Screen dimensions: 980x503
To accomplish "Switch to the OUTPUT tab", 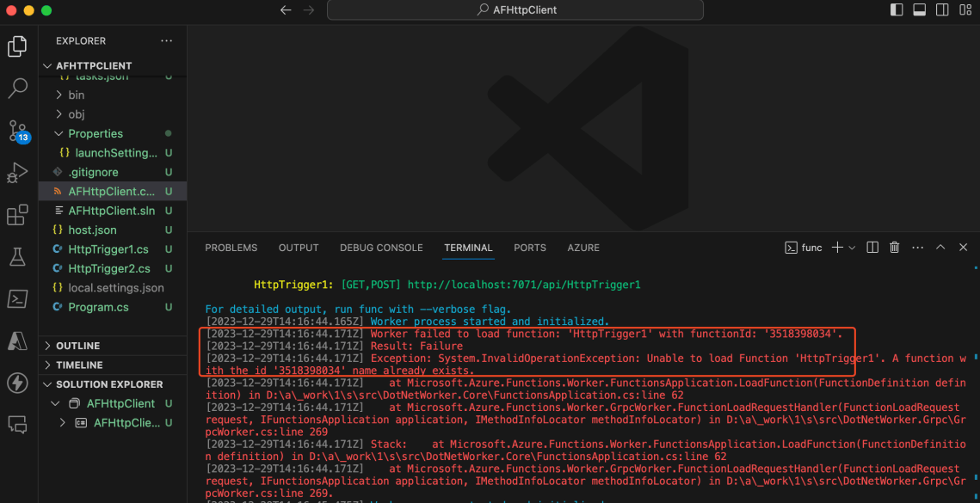I will pyautogui.click(x=299, y=248).
